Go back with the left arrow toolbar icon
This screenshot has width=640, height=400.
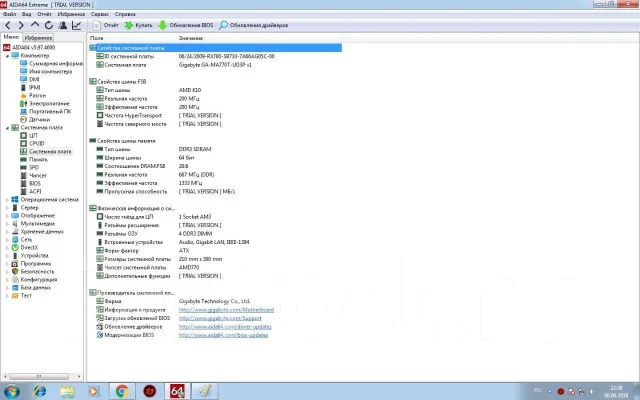pyautogui.click(x=8, y=25)
